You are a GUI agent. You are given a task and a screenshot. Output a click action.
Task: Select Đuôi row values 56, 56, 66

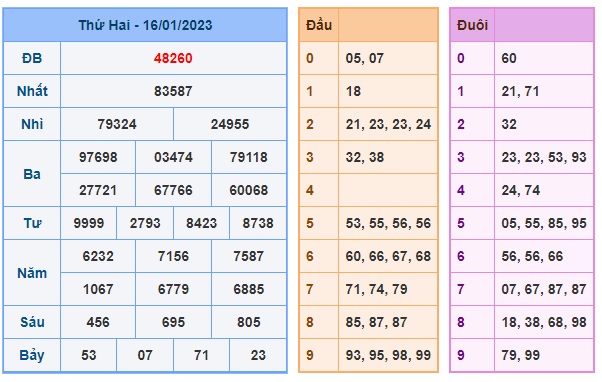point(532,256)
